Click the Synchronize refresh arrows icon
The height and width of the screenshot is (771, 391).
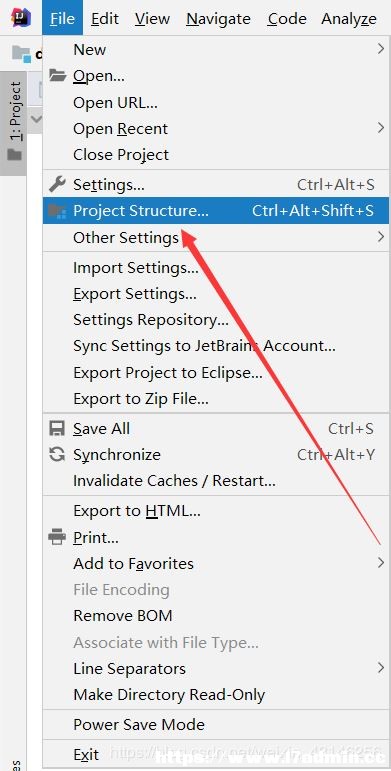[x=58, y=454]
